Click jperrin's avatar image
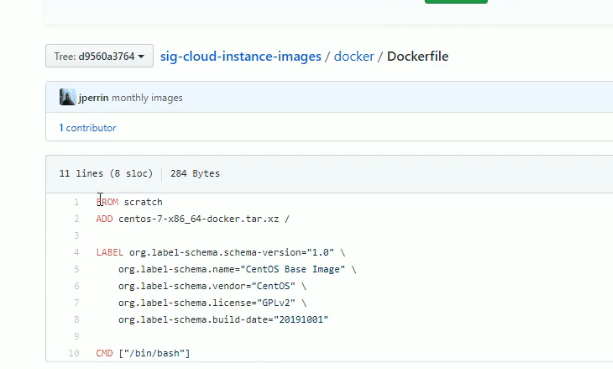This screenshot has height=369, width=613. click(x=67, y=97)
